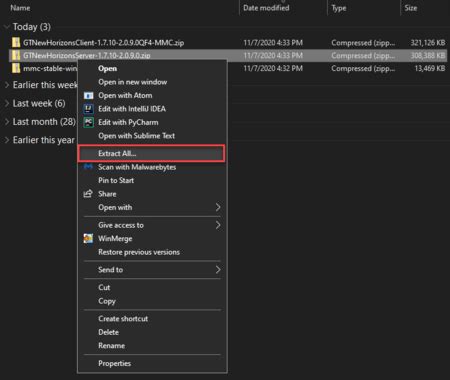
Task: Choose Rename from the context menu
Action: coord(111,346)
